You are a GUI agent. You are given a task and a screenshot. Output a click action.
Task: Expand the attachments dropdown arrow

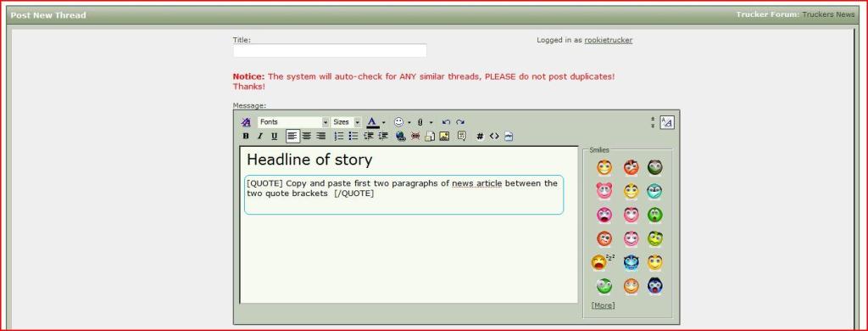click(x=431, y=122)
